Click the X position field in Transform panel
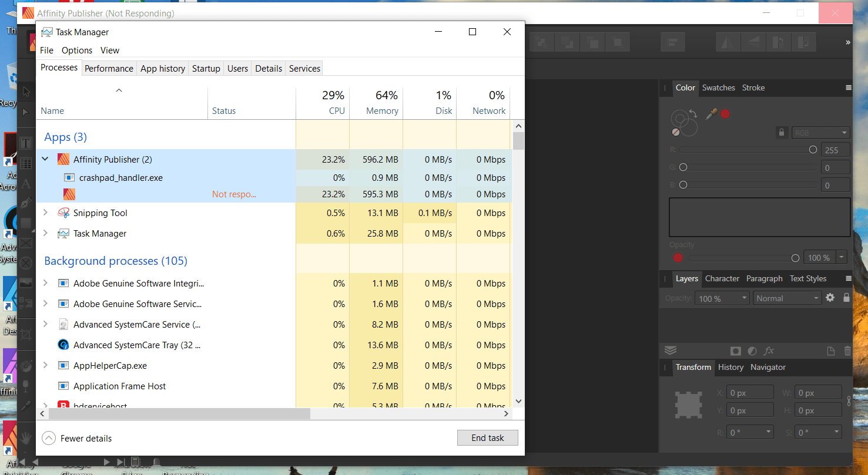The width and height of the screenshot is (868, 475). click(x=750, y=392)
